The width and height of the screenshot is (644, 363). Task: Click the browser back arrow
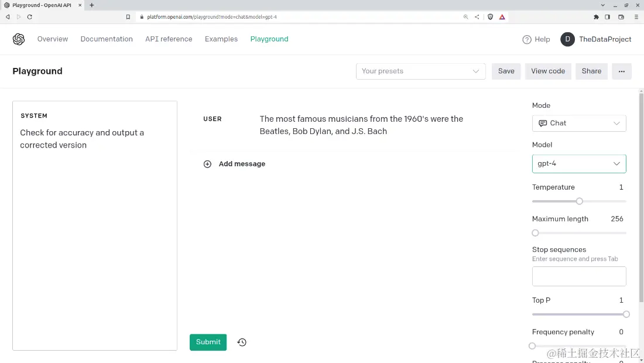point(8,17)
